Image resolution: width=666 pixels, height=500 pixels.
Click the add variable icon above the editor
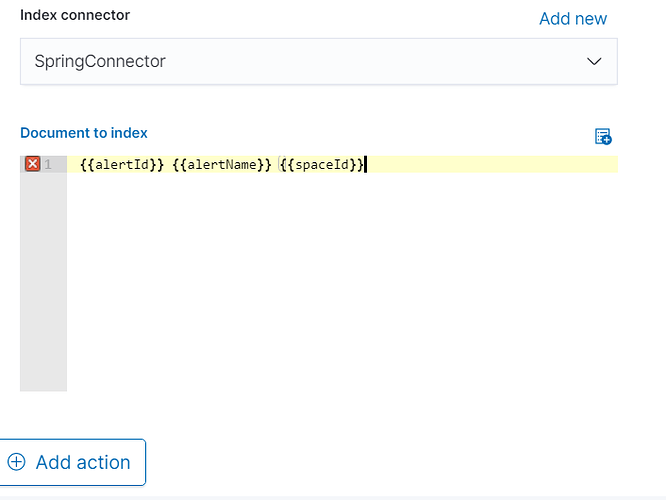point(602,137)
